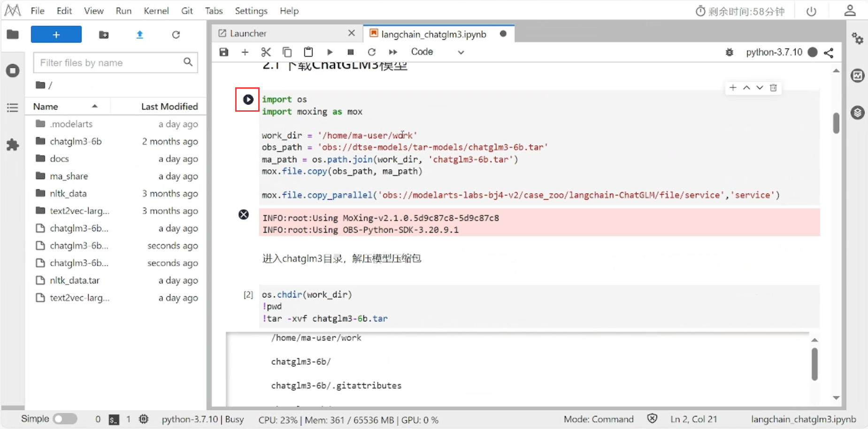Move the cell up with the chevron
The width and height of the screenshot is (868, 429).
point(746,88)
